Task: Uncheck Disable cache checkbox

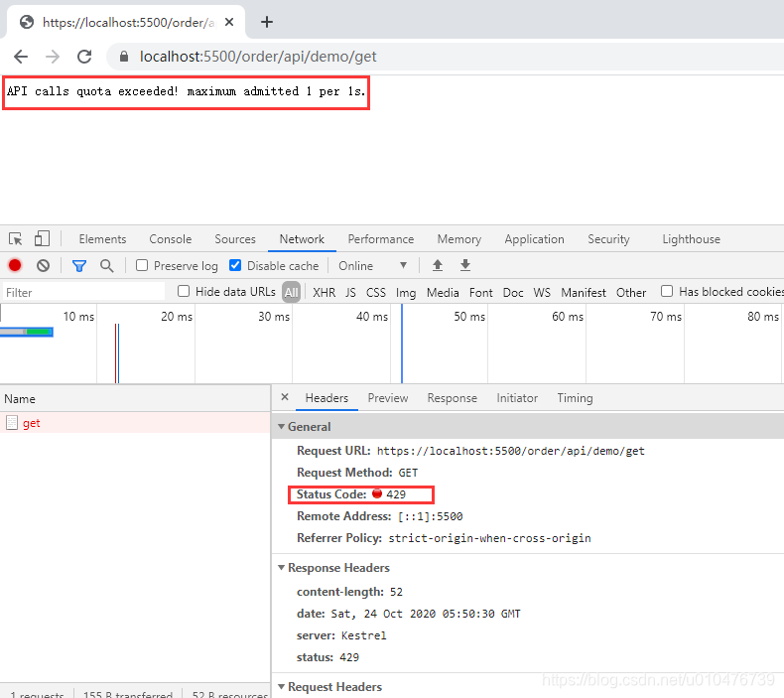Action: (235, 265)
